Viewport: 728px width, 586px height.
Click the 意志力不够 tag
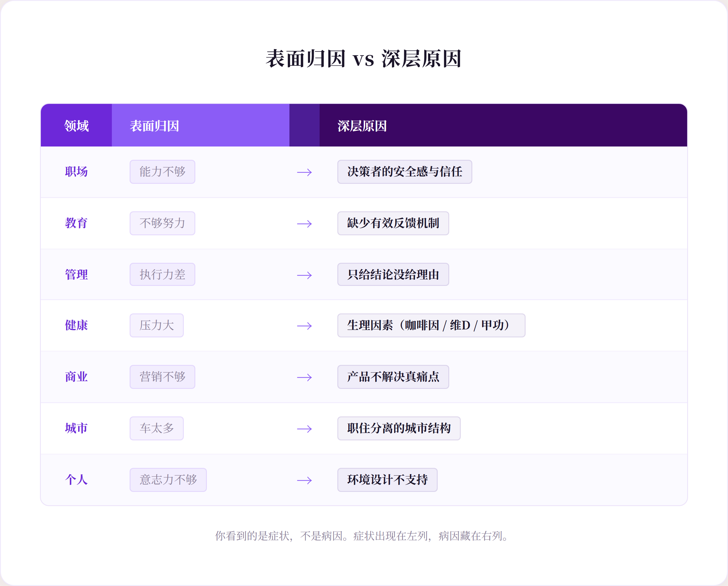(x=168, y=480)
